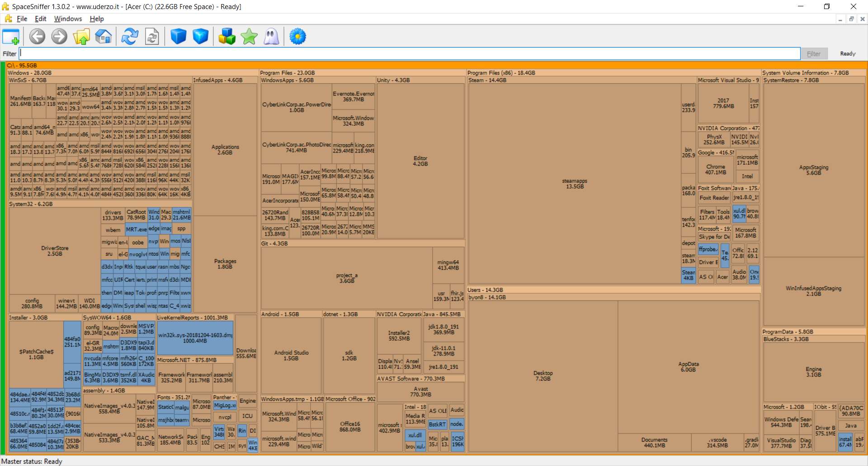Select the BlueStacks Engine 3.1GB block
Viewport: 868px width, 466px height.
coord(814,372)
